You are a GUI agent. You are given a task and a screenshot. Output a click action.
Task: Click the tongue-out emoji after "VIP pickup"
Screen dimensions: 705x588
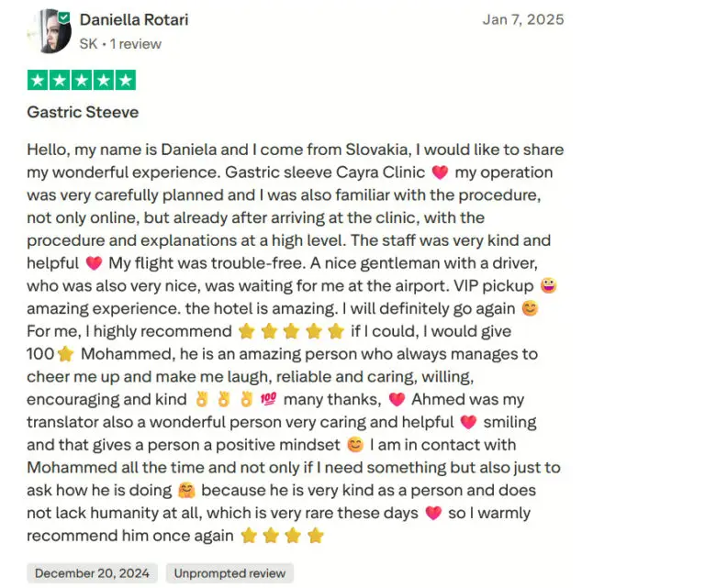pos(548,286)
